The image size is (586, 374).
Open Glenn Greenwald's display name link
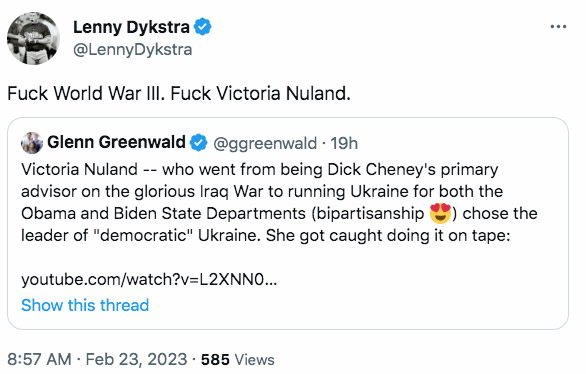[x=116, y=142]
